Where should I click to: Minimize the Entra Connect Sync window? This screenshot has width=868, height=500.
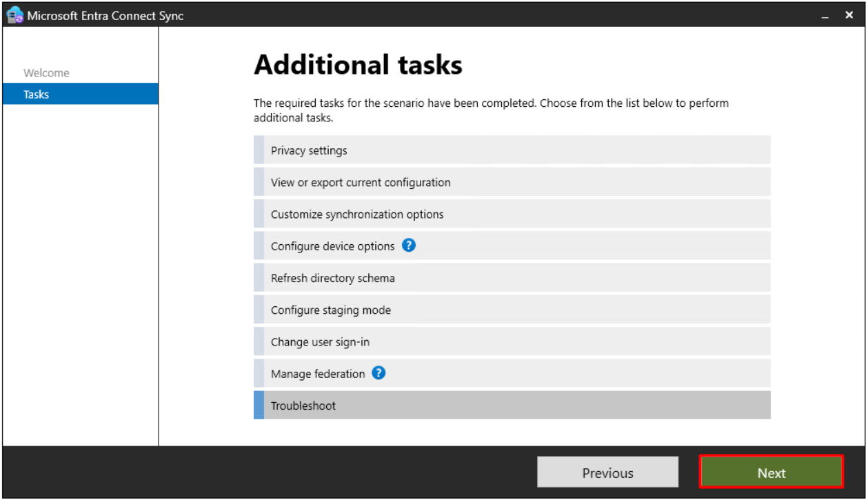click(x=825, y=15)
